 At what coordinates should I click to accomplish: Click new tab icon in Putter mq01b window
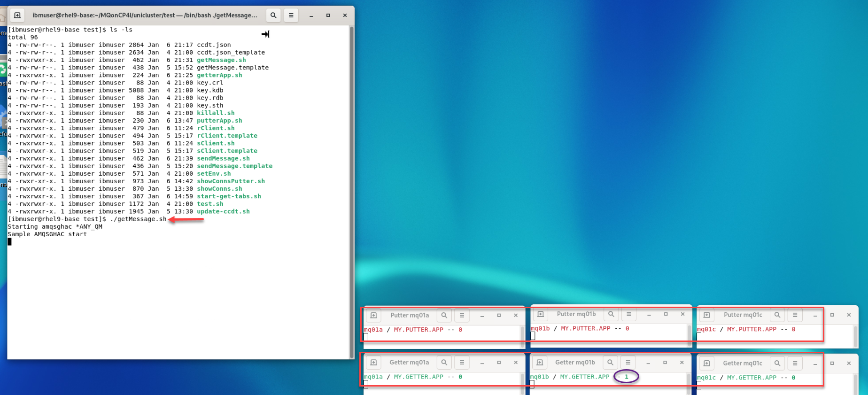(541, 314)
